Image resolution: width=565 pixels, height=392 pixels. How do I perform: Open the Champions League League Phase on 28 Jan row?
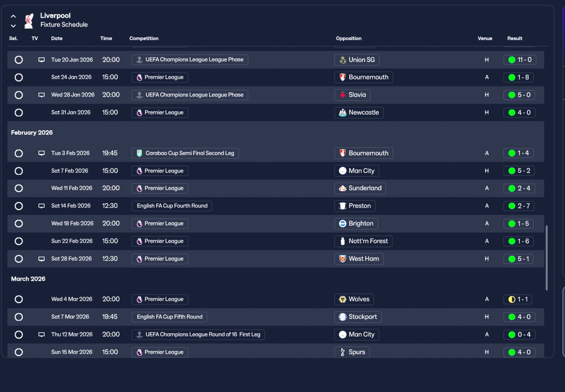tap(190, 95)
